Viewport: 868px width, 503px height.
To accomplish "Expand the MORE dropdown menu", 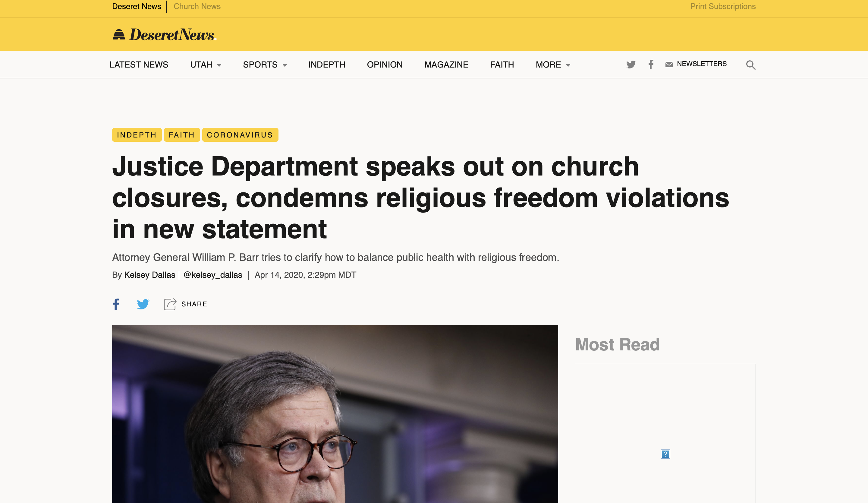I will click(x=553, y=65).
